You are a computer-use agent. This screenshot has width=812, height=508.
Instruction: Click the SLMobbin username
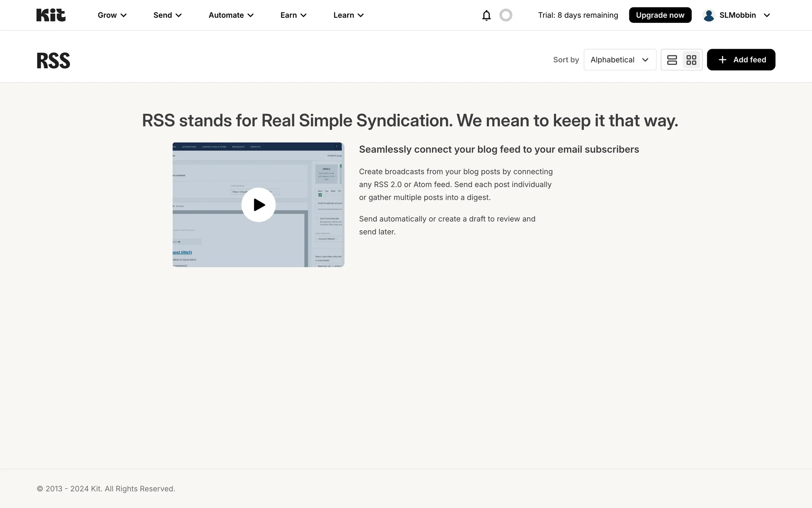pyautogui.click(x=738, y=15)
